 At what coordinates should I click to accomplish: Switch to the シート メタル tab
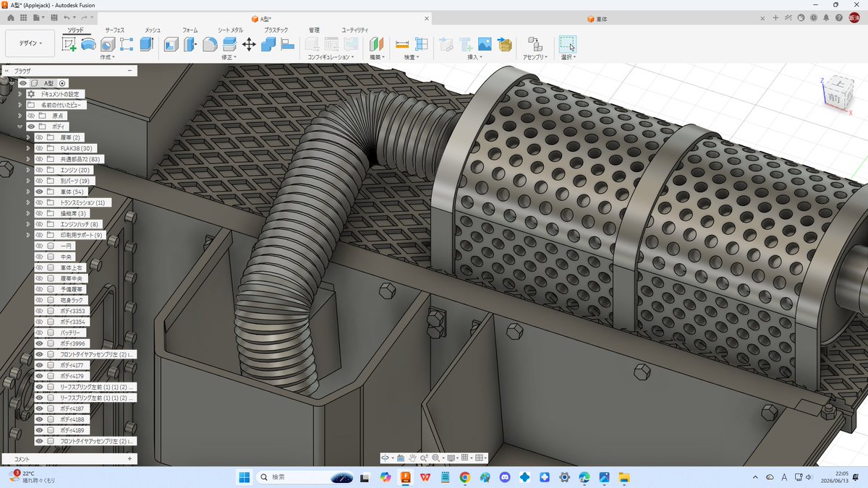point(231,30)
